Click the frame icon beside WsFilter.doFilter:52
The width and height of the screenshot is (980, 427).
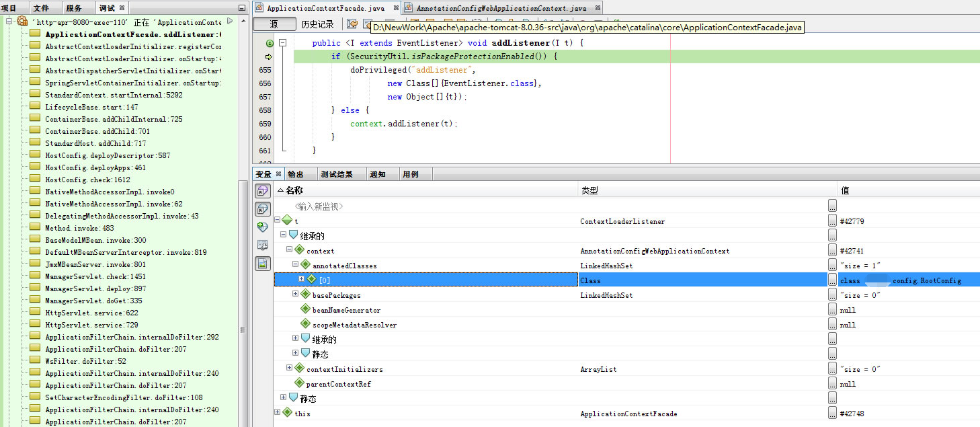click(x=35, y=361)
